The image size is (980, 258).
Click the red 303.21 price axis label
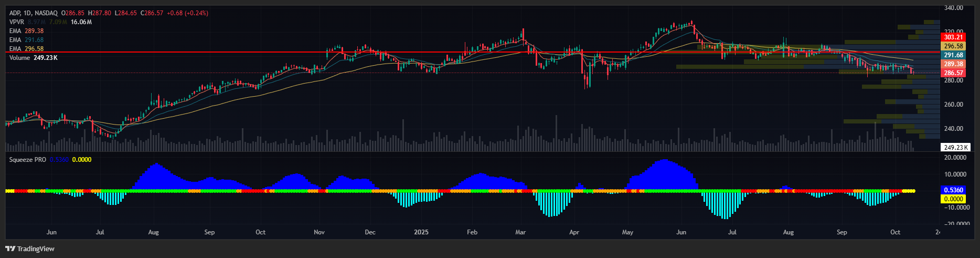(x=953, y=37)
